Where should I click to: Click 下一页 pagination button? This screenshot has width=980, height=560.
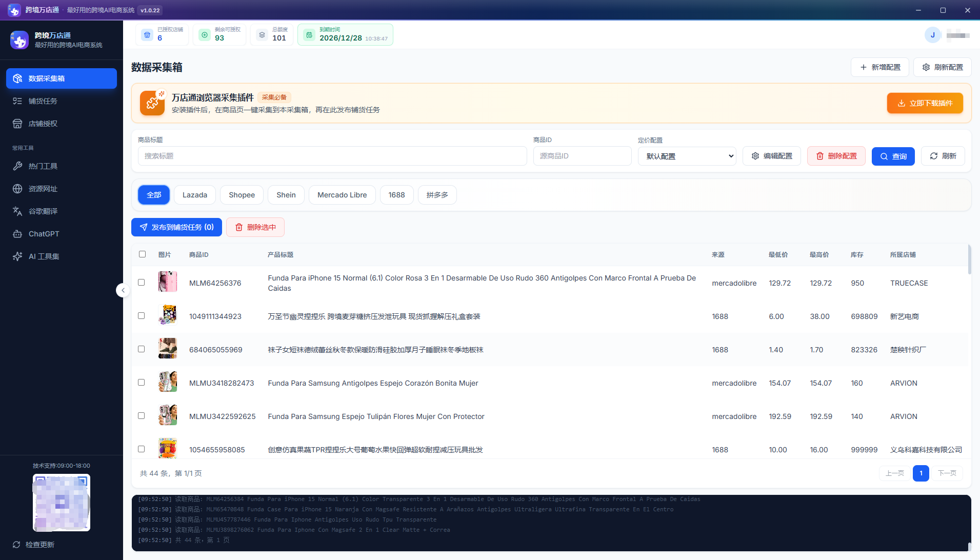[947, 473]
